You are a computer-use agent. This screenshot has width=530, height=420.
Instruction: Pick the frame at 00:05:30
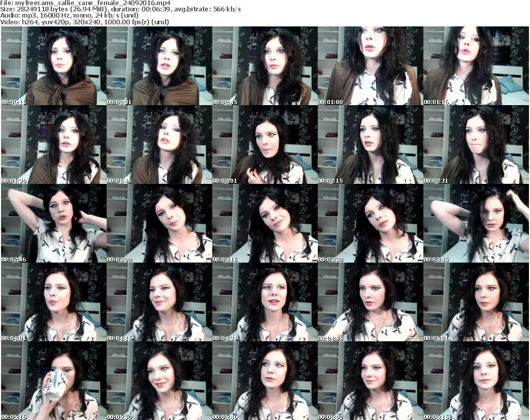point(159,381)
